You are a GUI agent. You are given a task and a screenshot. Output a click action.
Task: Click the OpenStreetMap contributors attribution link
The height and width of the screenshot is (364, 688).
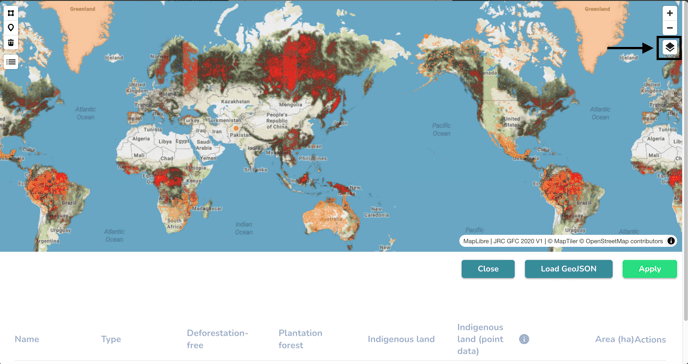[624, 241]
